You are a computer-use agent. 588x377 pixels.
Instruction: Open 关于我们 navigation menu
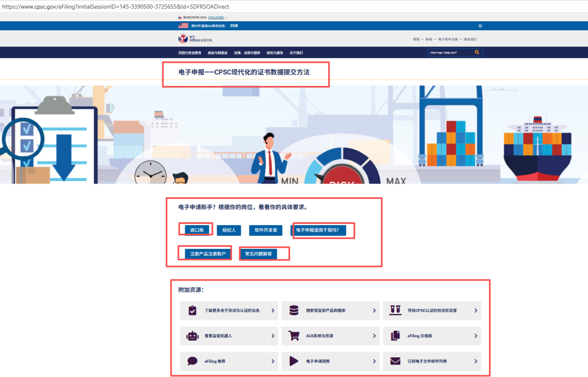[x=296, y=53]
